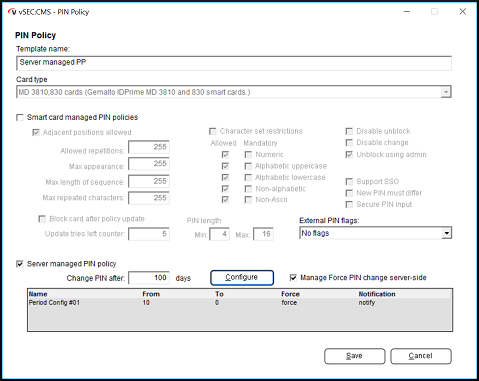The height and width of the screenshot is (381, 479).
Task: Click the Max appearance field
Action: click(x=149, y=164)
